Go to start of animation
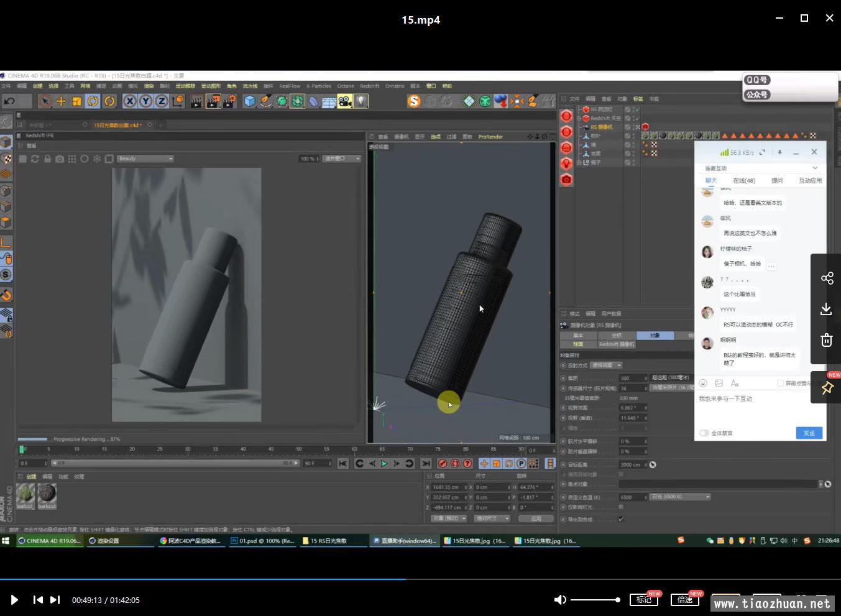Viewport: 841px width, 616px height. tap(342, 464)
